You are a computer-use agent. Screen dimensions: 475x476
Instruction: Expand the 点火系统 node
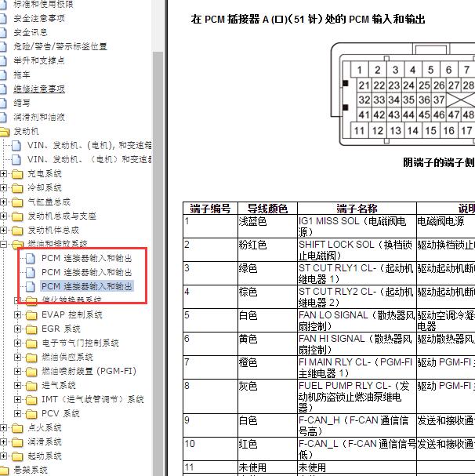[3, 427]
